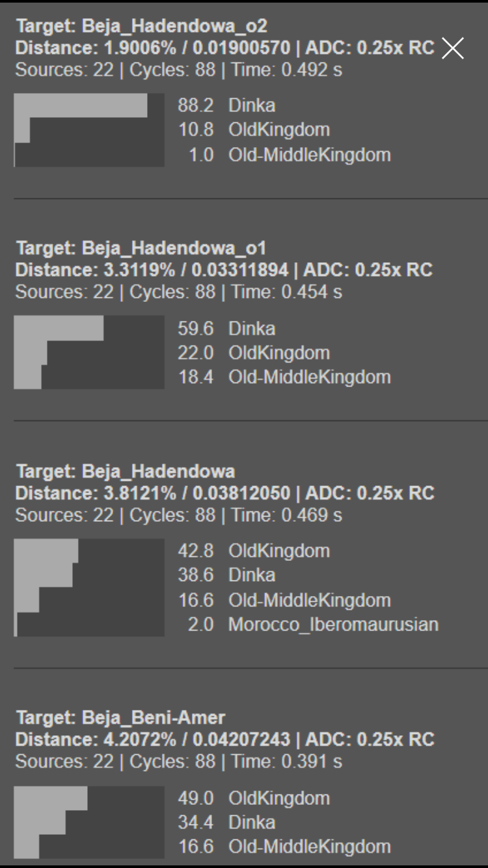
Task: Click the Beja_Hadendowa_o1 target title
Action: click(x=141, y=249)
